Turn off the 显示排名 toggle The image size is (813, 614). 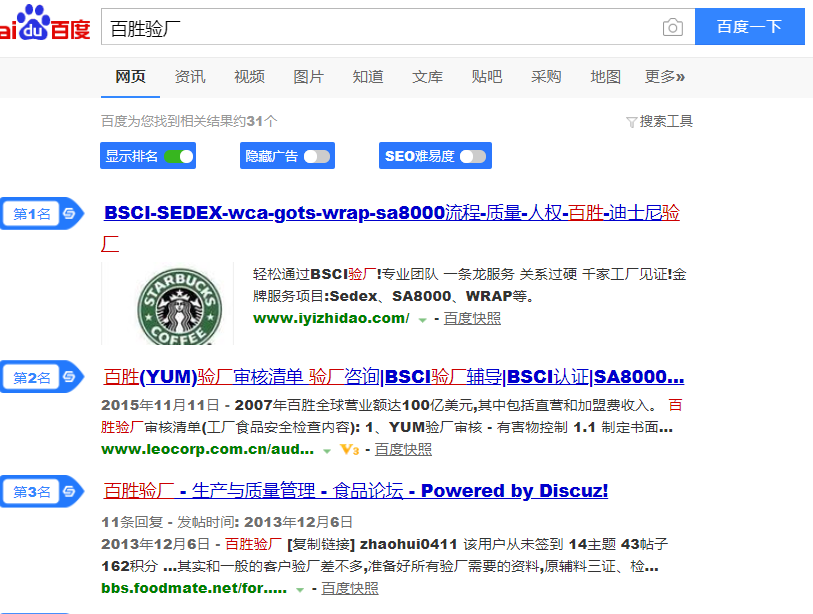coord(178,156)
